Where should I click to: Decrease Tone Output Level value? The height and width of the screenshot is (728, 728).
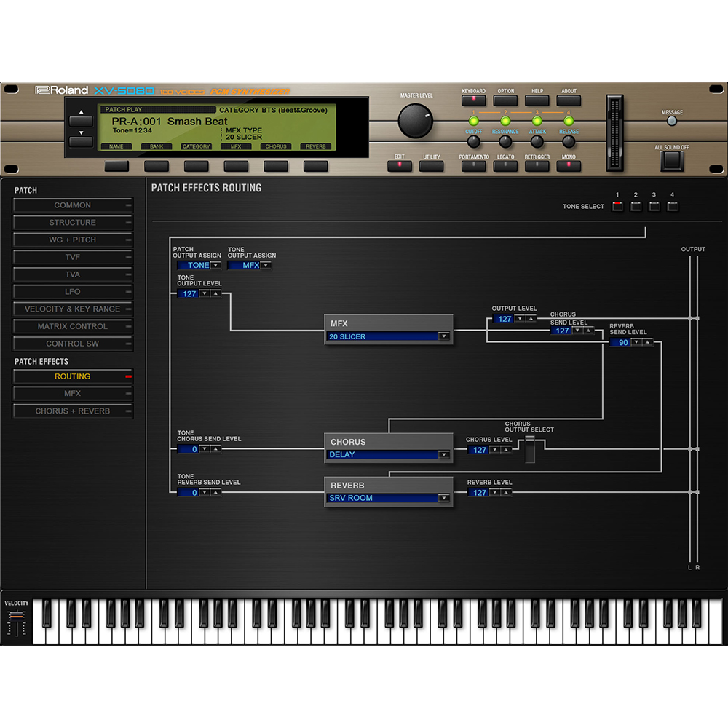(x=205, y=293)
